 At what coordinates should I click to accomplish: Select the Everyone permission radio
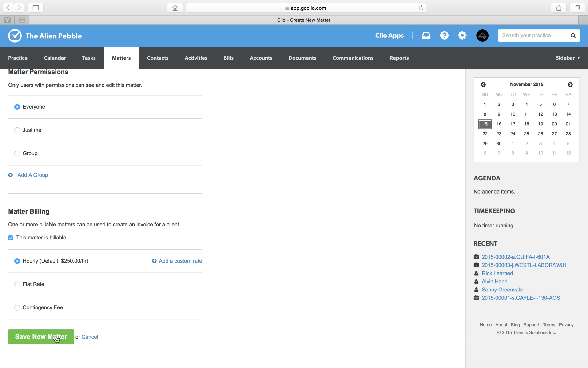pos(17,107)
